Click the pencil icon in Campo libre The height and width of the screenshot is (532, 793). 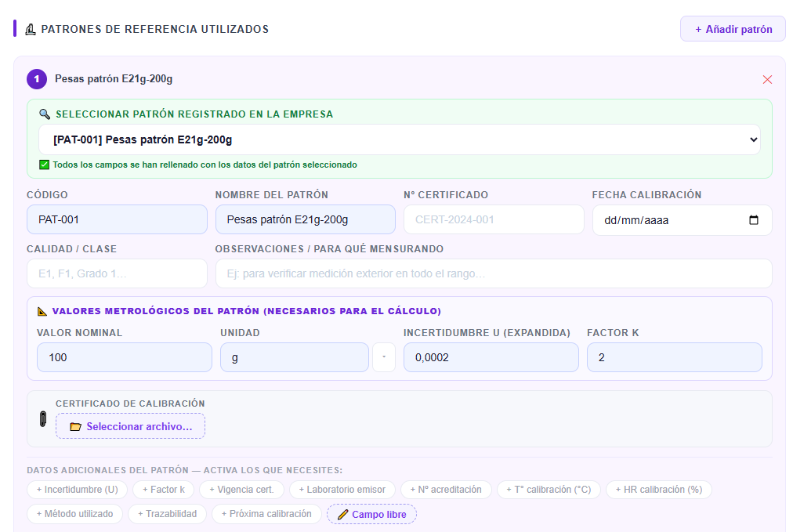coord(343,514)
